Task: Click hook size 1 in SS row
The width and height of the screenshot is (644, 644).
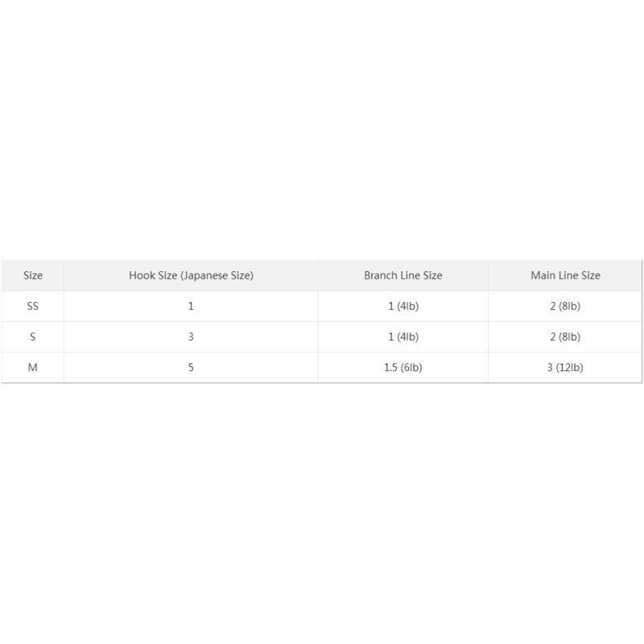Action: (191, 306)
